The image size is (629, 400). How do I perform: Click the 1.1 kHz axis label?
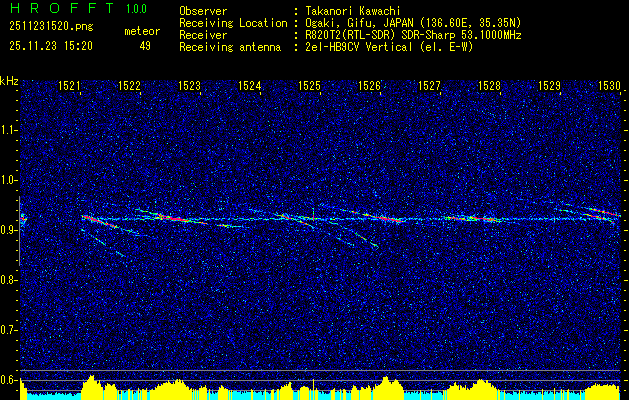[x=9, y=130]
